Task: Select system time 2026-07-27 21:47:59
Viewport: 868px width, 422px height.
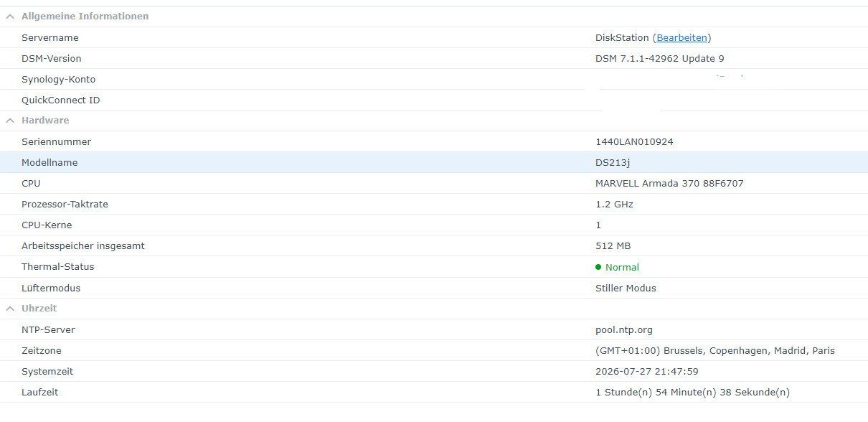Action: click(x=647, y=372)
